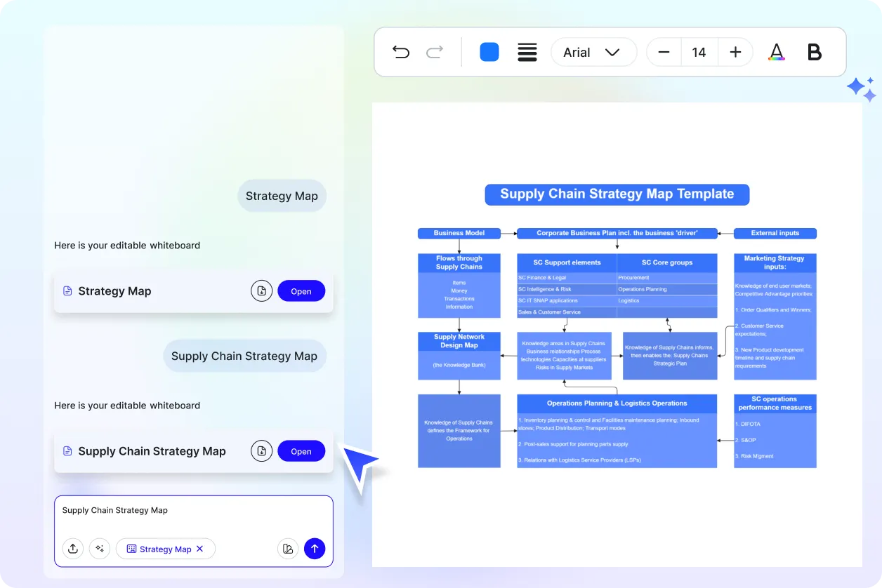Click the prompt text input field
Screen dimensions: 882x588
194,511
